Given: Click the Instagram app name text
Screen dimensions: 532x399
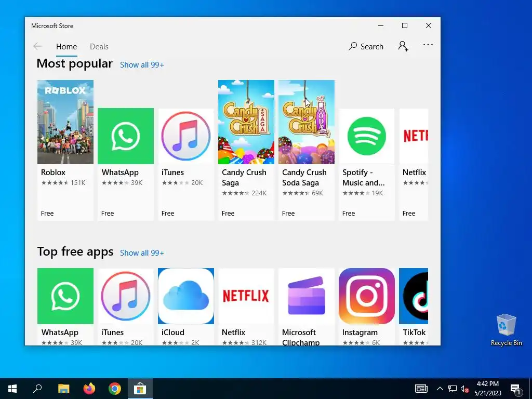Looking at the screenshot, I should point(360,332).
